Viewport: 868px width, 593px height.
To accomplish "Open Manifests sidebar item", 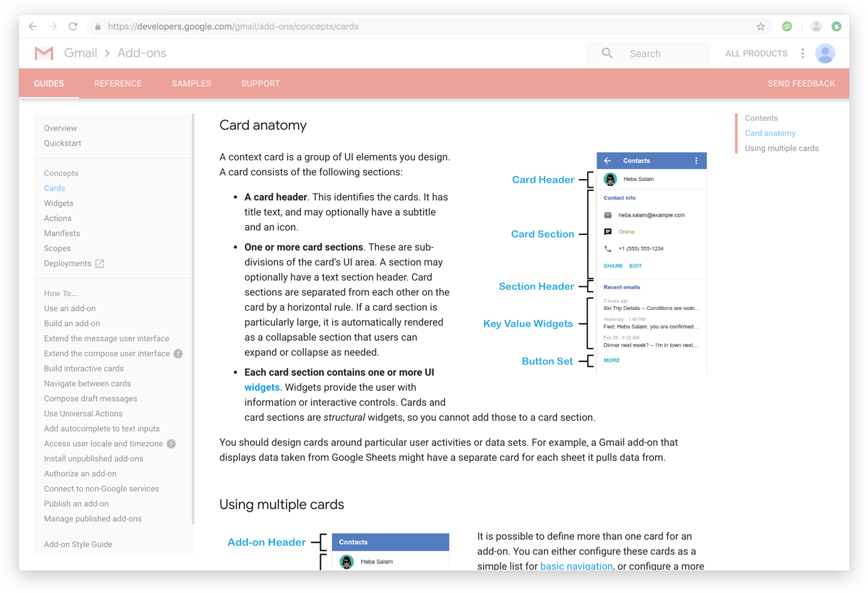I will [x=62, y=234].
